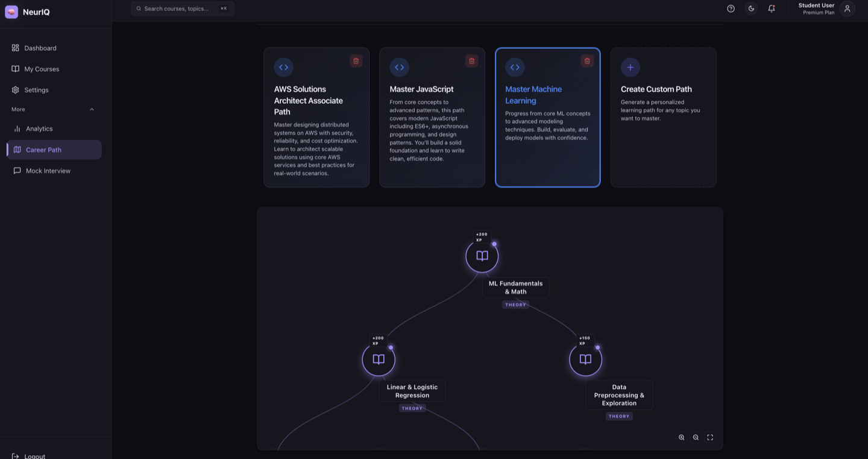Click the user profile avatar icon
The width and height of the screenshot is (868, 459).
(x=847, y=8)
